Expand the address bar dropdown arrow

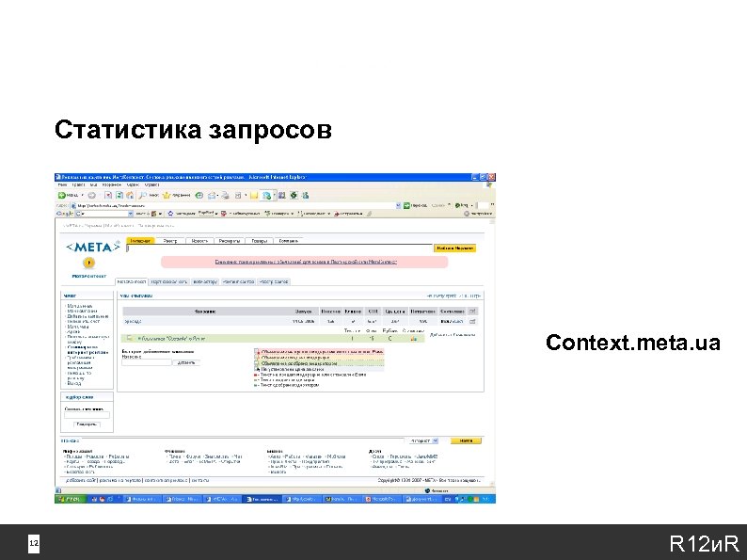pyautogui.click(x=398, y=205)
